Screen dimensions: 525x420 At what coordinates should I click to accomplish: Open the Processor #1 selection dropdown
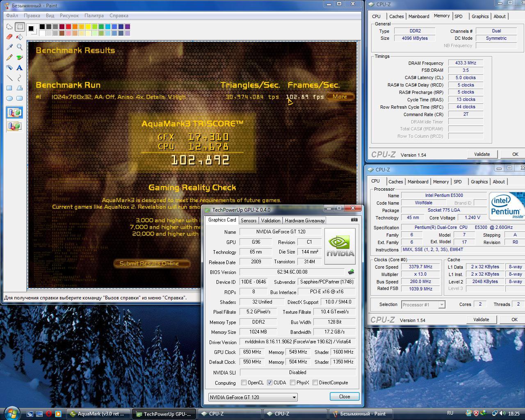[423, 304]
